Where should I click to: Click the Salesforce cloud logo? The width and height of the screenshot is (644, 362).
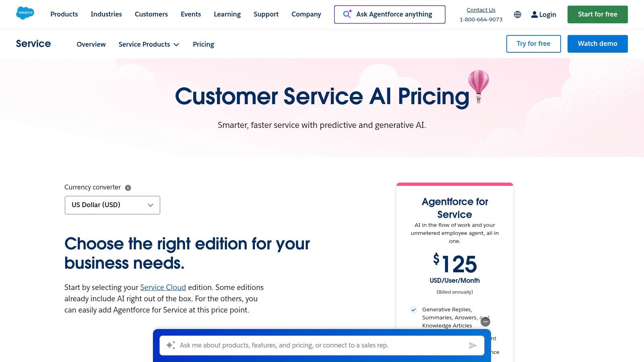(25, 13)
